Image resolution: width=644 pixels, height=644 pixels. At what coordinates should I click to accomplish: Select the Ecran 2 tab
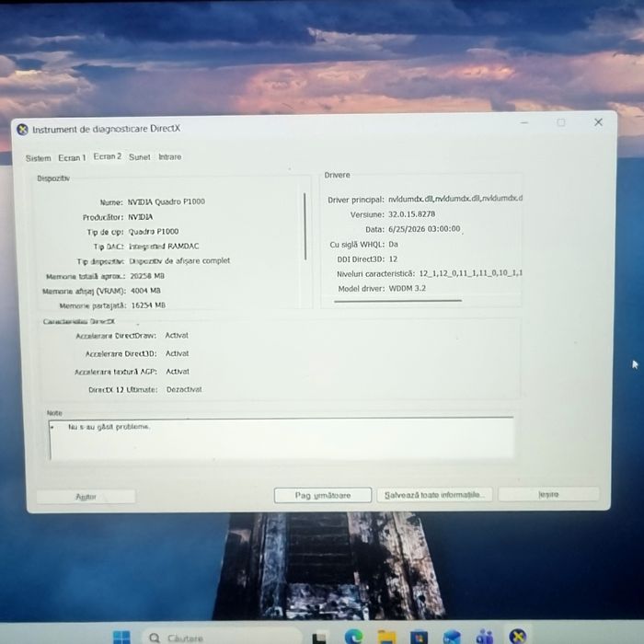[x=108, y=156]
